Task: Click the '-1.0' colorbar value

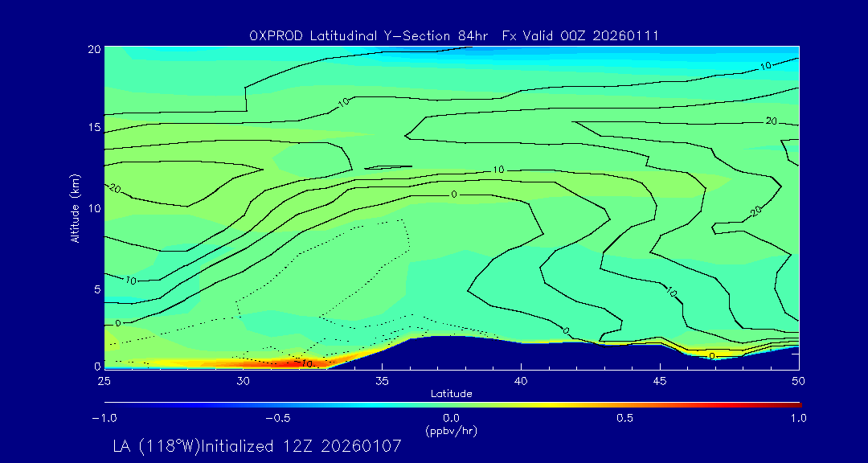Action: tap(104, 418)
